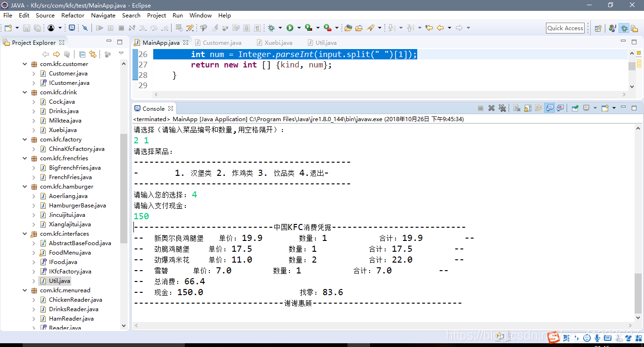644x347 pixels.
Task: Click the green Run launch icon
Action: pyautogui.click(x=290, y=28)
